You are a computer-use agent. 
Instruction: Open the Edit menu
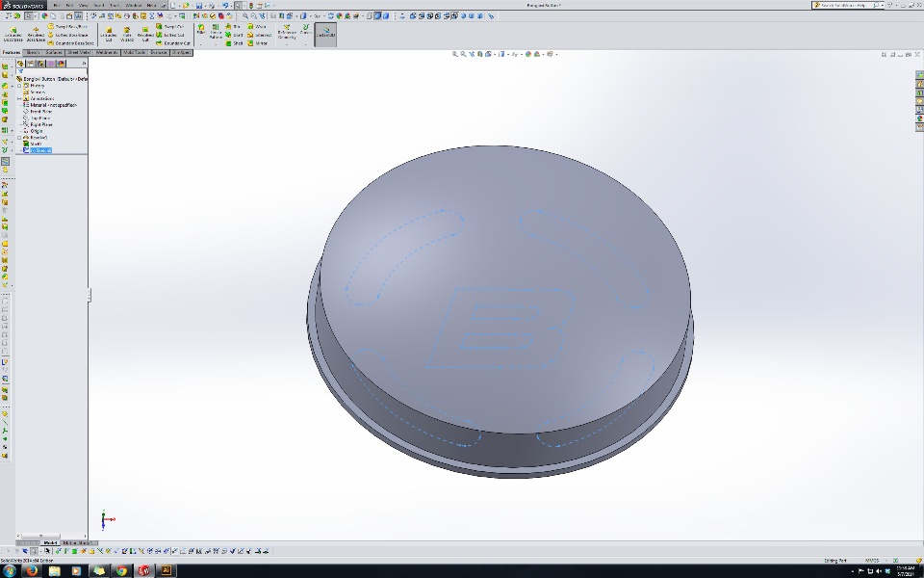(69, 6)
